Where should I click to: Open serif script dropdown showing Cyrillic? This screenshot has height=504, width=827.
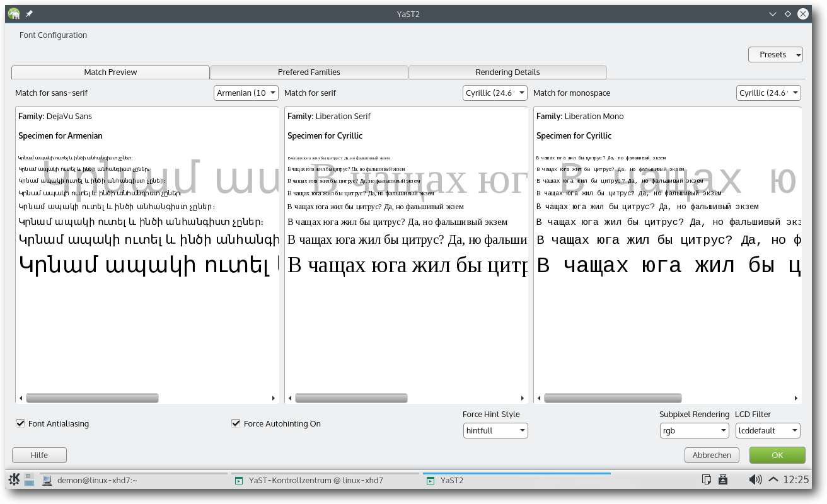coord(495,93)
